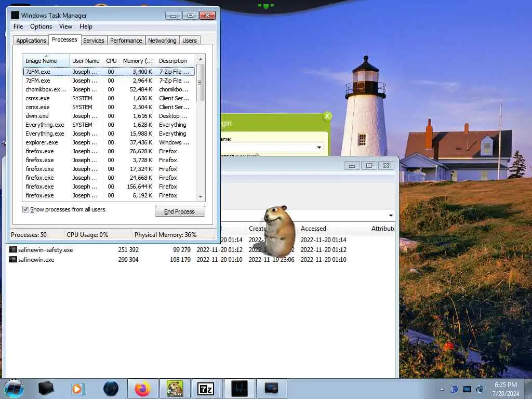Select csrss.exe using 1,636 K memory
Image resolution: width=532 pixels, height=399 pixels.
click(x=109, y=98)
